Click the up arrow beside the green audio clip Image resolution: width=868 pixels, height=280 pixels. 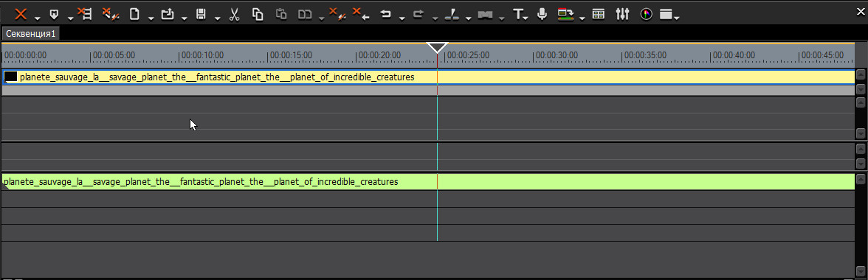pyautogui.click(x=861, y=179)
